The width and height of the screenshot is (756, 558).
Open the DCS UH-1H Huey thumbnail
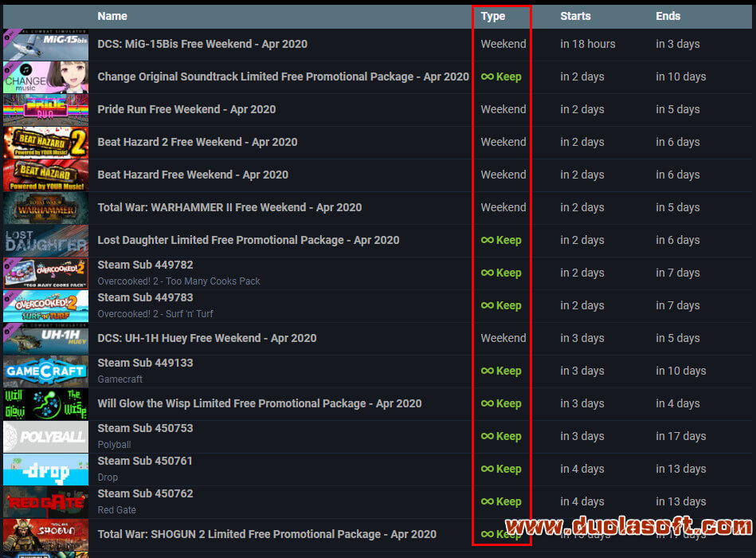(45, 339)
